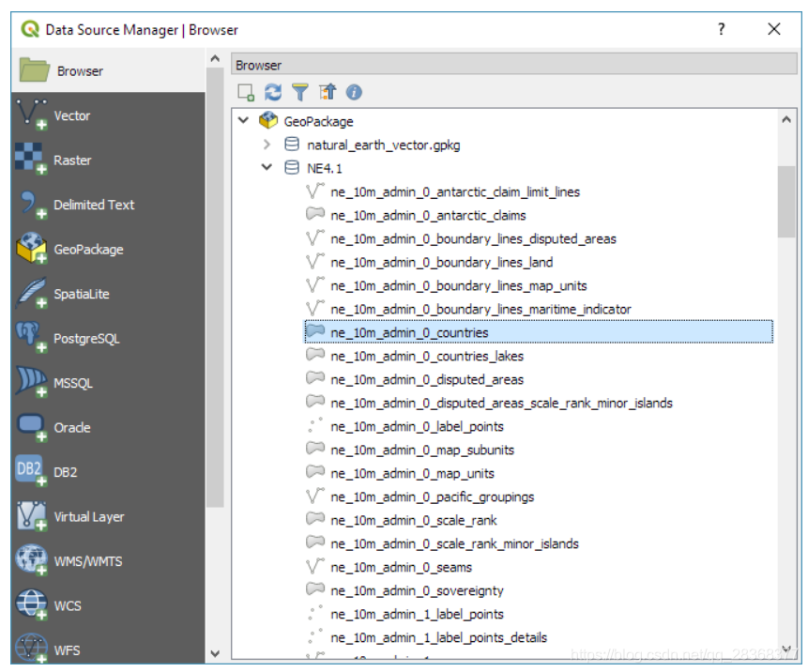Click polygon icon of ne_10m_admin_0_countries
The height and width of the screenshot is (672, 808).
[x=315, y=331]
